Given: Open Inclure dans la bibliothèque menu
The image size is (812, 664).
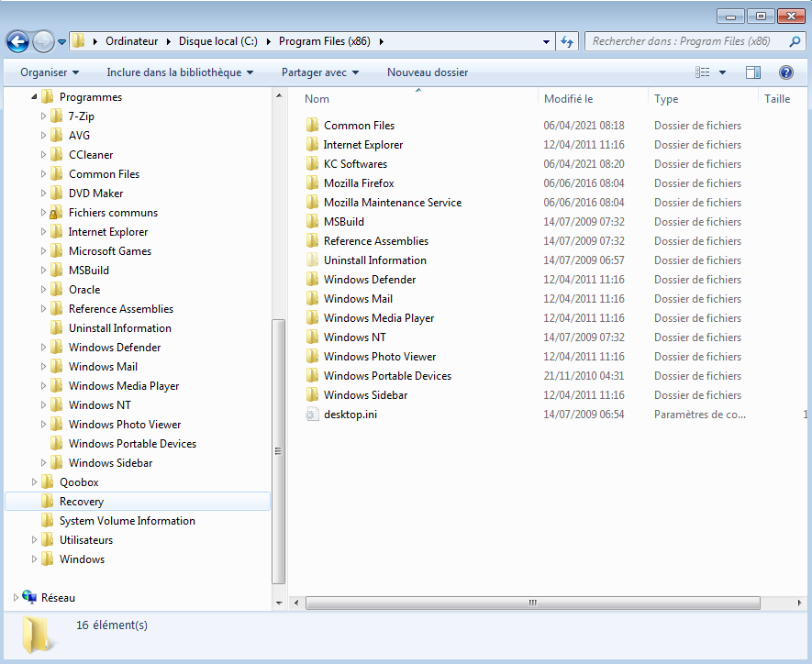Looking at the screenshot, I should click(x=180, y=72).
